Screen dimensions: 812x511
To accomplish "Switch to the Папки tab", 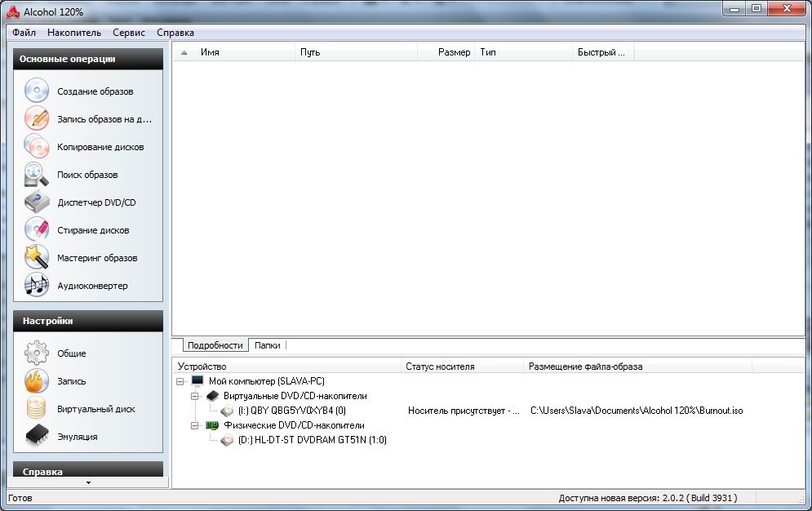I will point(267,345).
